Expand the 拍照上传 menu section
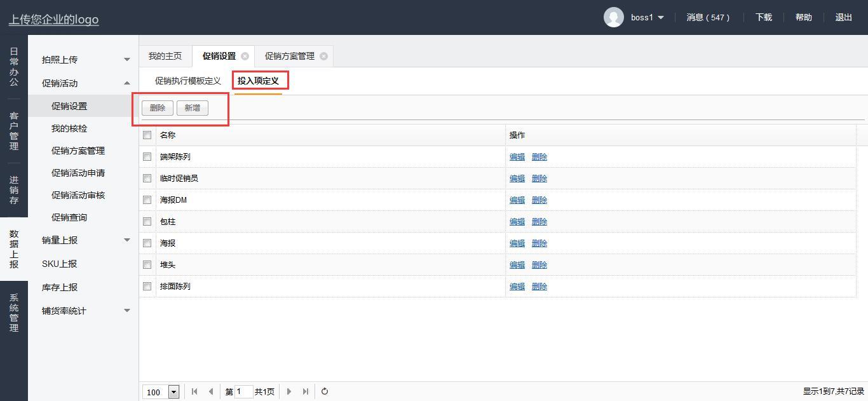The height and width of the screenshot is (401, 868). pyautogui.click(x=126, y=60)
